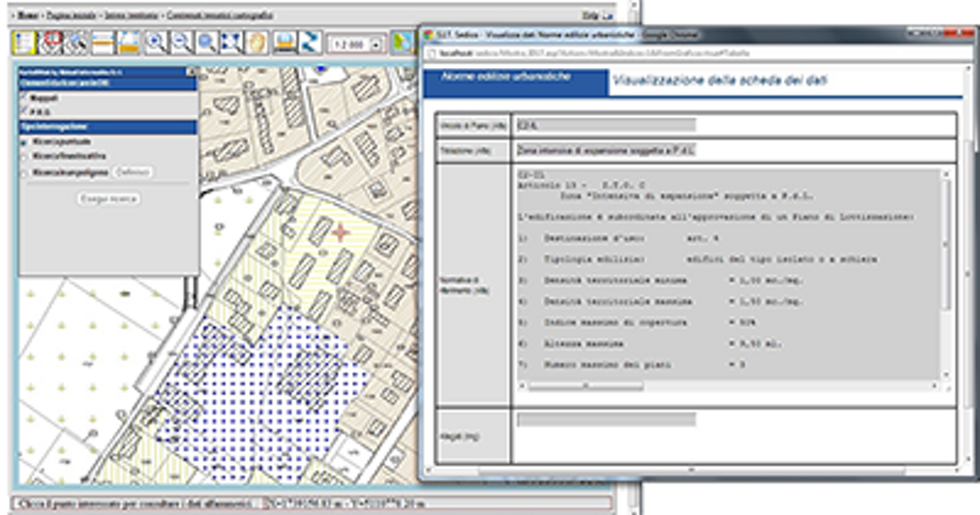Image resolution: width=980 pixels, height=515 pixels.
Task: Toggle the P.R.G. layer checkbox
Action: click(x=25, y=112)
